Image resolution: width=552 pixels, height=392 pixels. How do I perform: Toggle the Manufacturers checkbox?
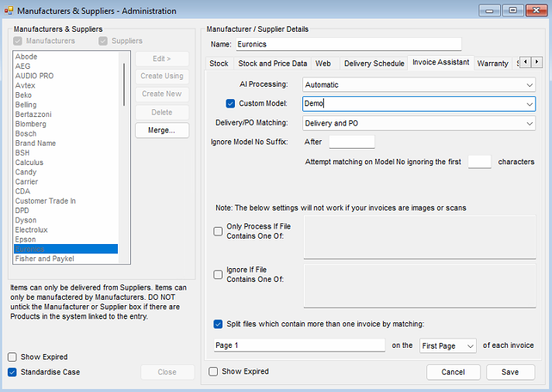18,41
